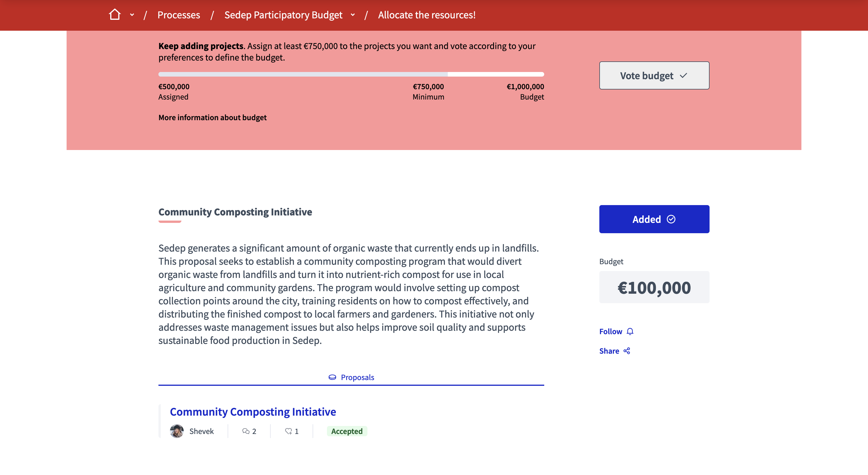The height and width of the screenshot is (475, 868).
Task: Open More information about budget
Action: click(212, 118)
